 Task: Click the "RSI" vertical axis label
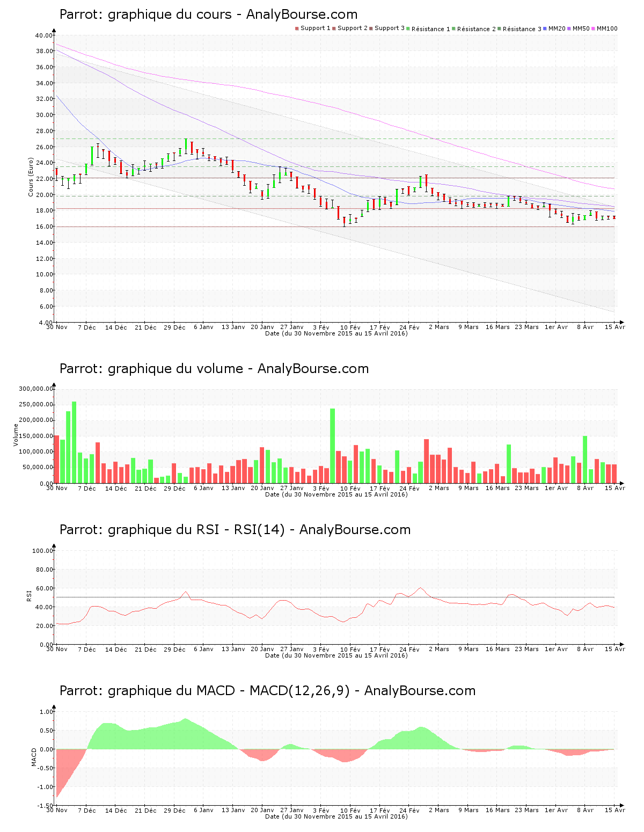(x=29, y=596)
